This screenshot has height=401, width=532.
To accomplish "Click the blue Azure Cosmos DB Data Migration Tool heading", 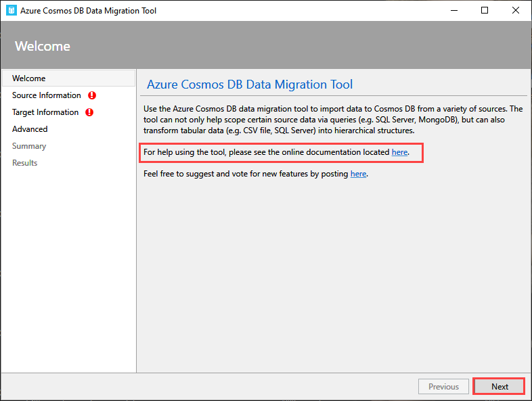I will [x=250, y=85].
